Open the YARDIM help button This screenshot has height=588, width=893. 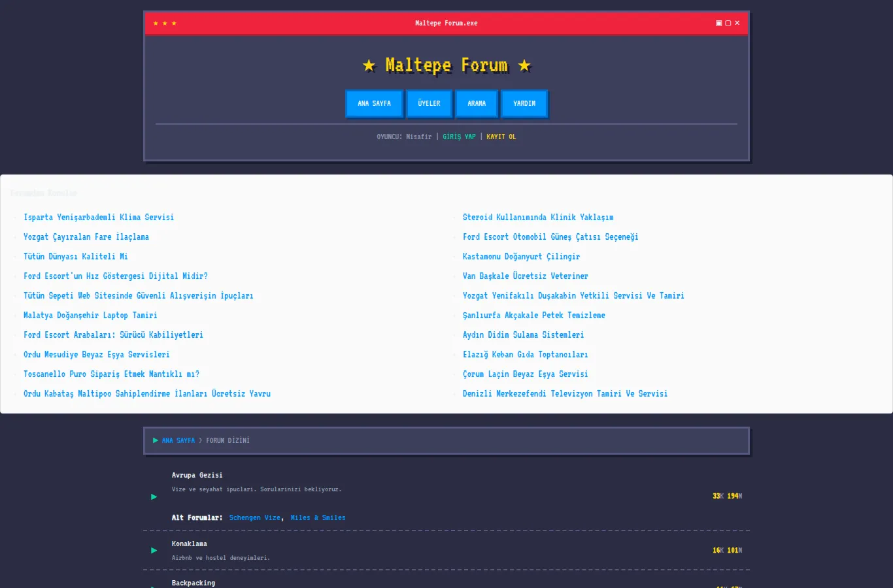coord(524,103)
